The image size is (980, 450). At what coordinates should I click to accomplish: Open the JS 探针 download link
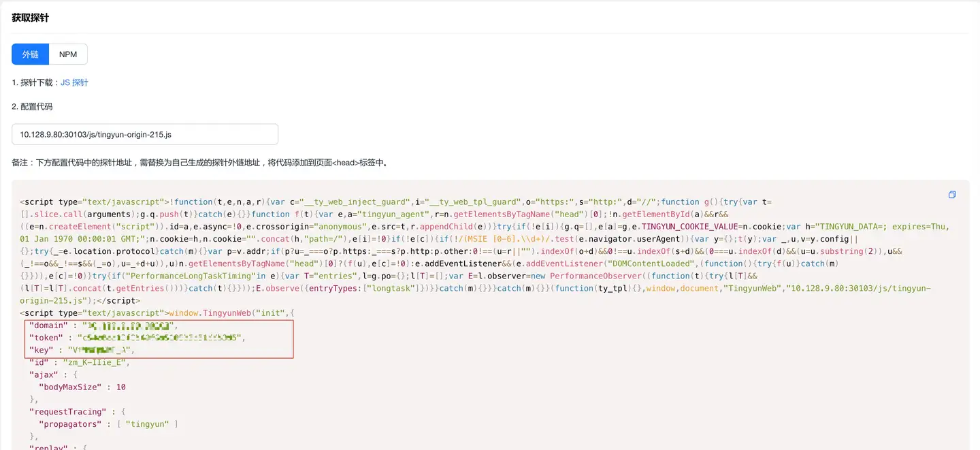pos(75,82)
